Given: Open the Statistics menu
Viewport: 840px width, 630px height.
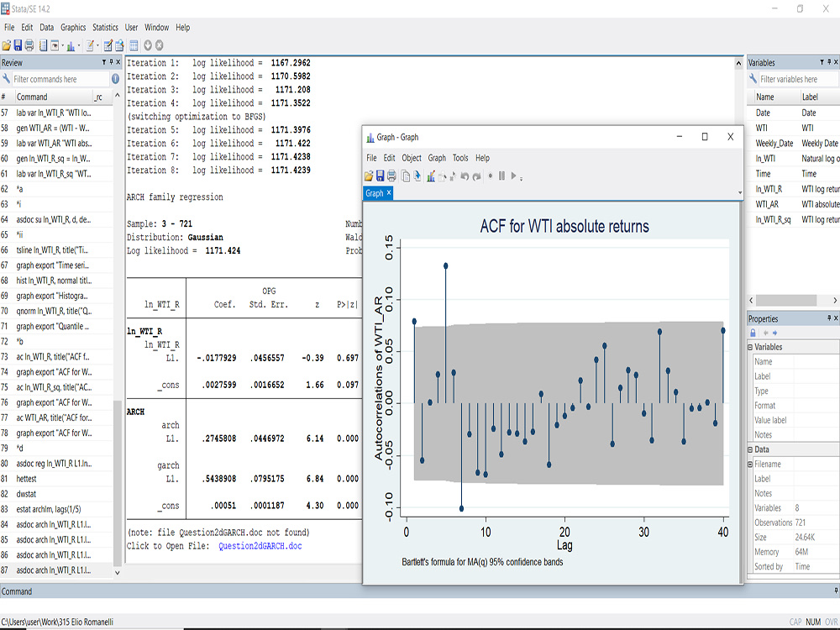Looking at the screenshot, I should (x=105, y=28).
